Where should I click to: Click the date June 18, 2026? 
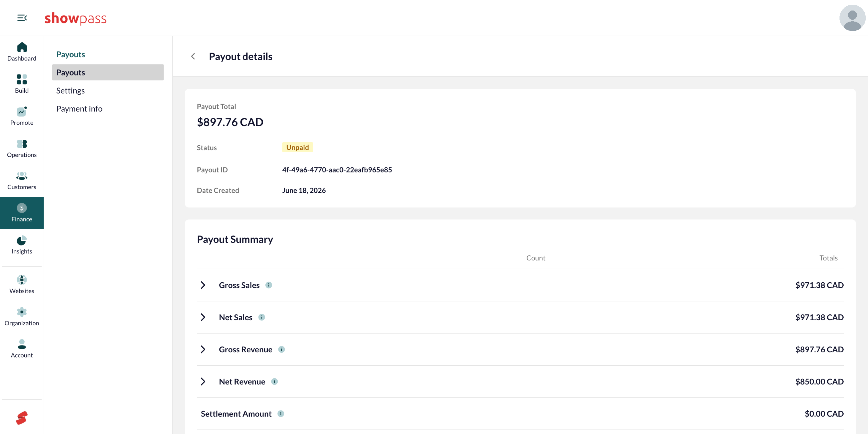pyautogui.click(x=304, y=190)
